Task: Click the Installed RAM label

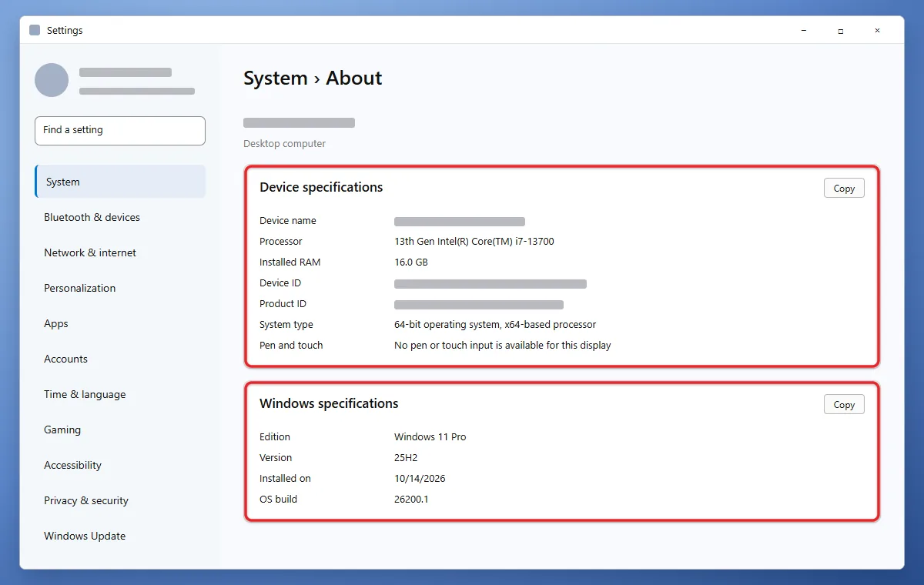Action: [x=290, y=262]
